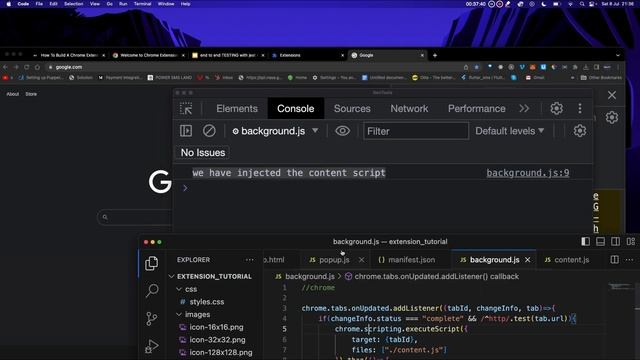The width and height of the screenshot is (640, 360).
Task: Open console settings gear next to Default levels
Action: point(580,131)
